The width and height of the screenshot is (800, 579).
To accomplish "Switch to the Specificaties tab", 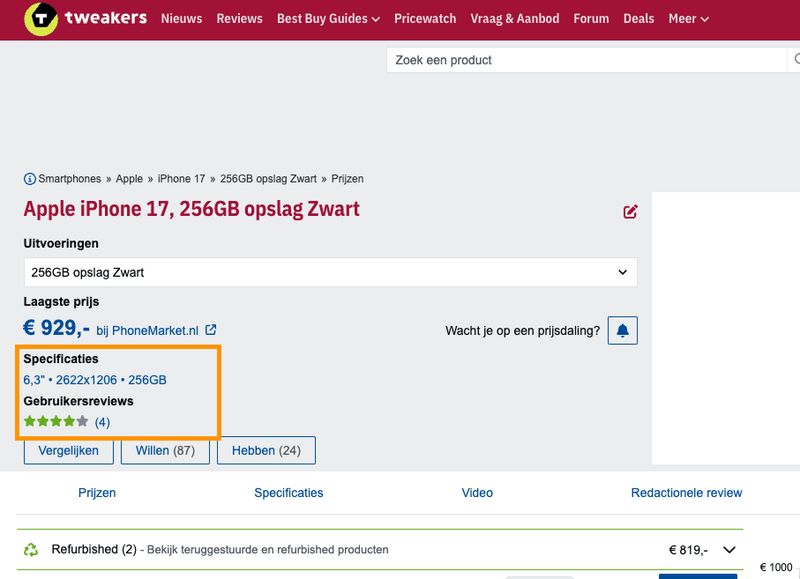I will coord(288,492).
